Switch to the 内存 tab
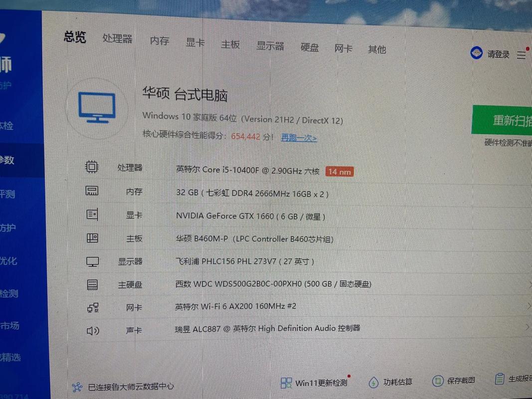 tap(160, 41)
